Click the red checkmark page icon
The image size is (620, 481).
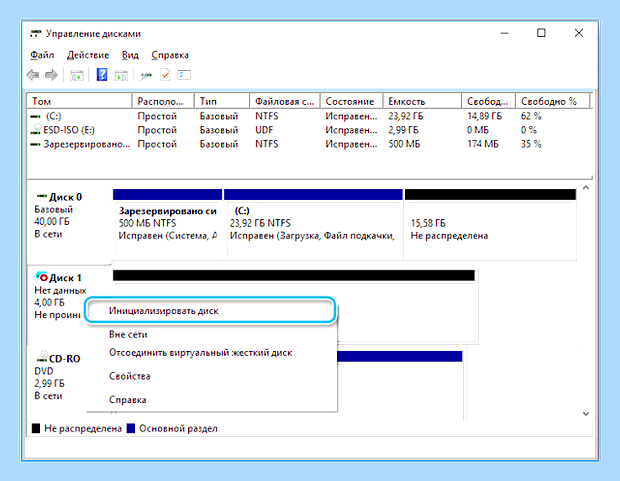[x=165, y=75]
